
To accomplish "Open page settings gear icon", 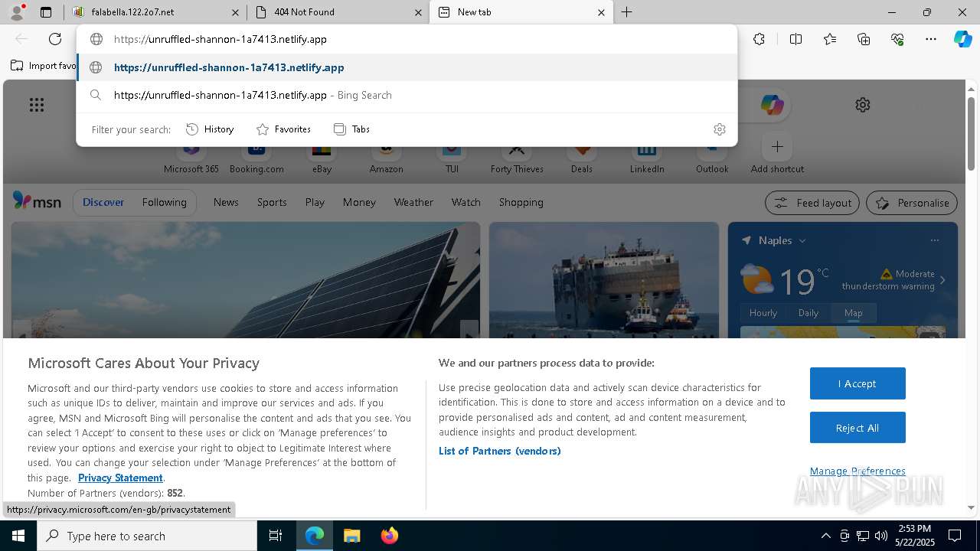I will click(x=863, y=105).
